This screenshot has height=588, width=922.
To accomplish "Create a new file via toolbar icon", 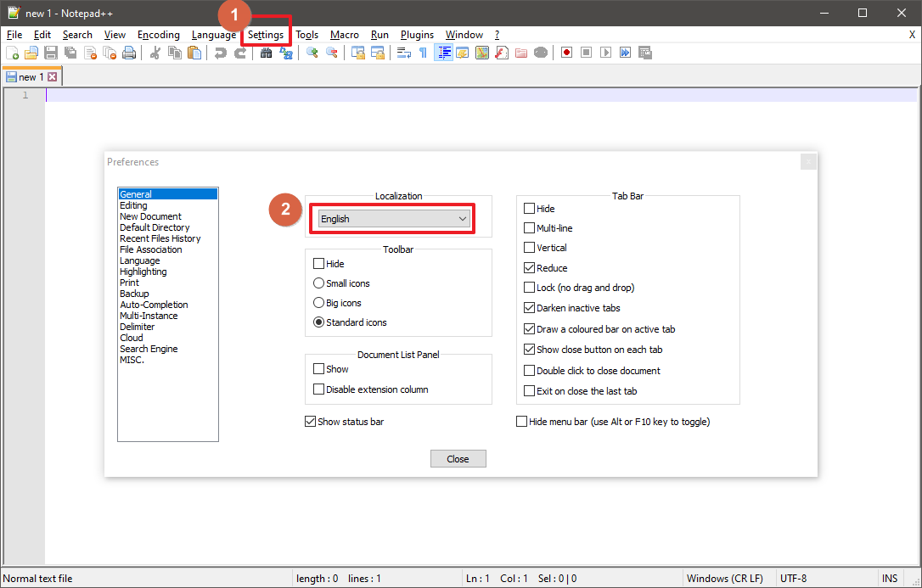I will click(13, 53).
